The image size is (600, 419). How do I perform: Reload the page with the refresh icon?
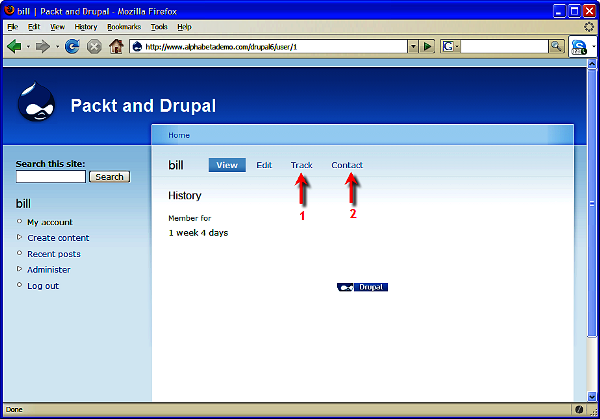tap(72, 47)
